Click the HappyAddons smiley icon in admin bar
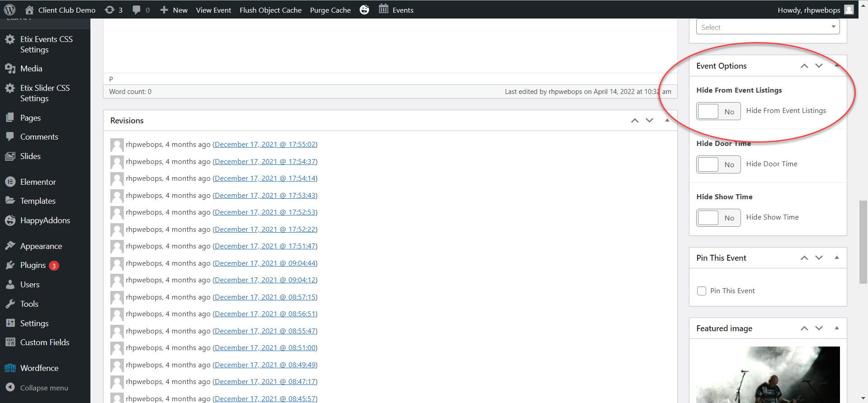This screenshot has height=403, width=868. (364, 9)
